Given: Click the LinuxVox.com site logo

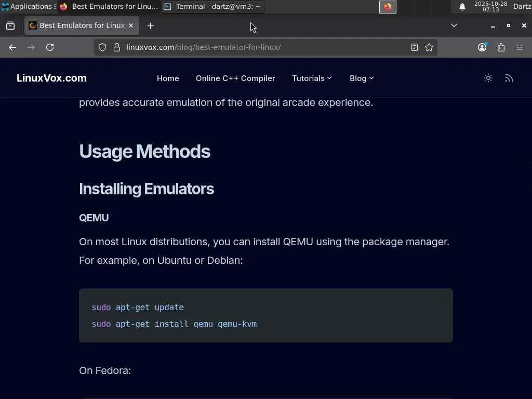Looking at the screenshot, I should click(x=51, y=78).
